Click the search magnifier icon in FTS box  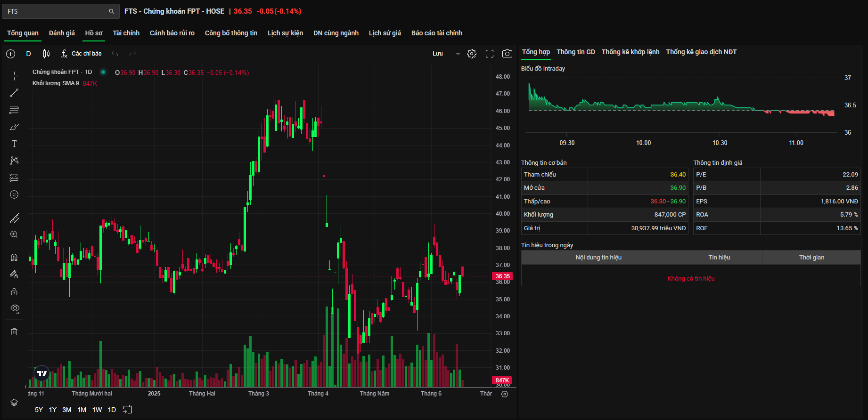click(112, 11)
